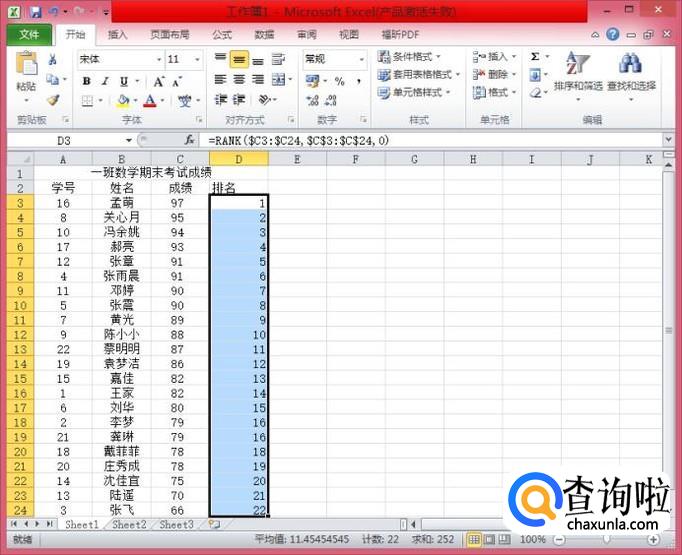This screenshot has height=555, width=682.
Task: Switch to the Formulas tab
Action: pyautogui.click(x=222, y=35)
